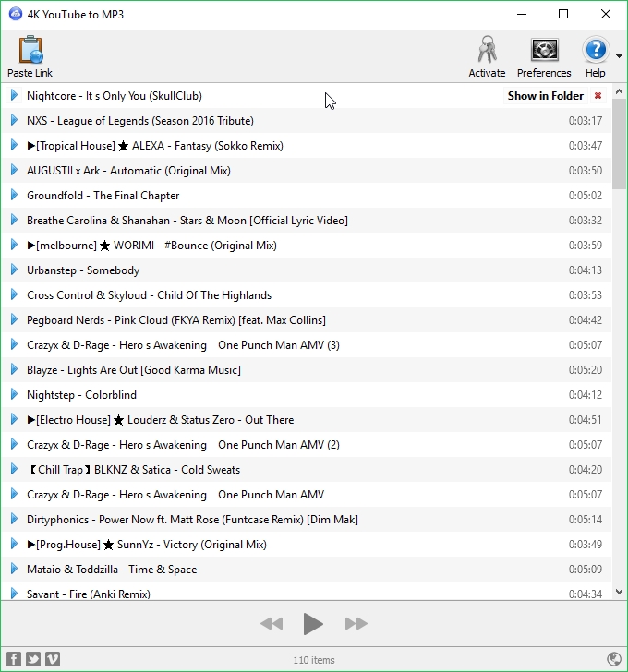Play Nightstep - Colorblind row icon
The height and width of the screenshot is (672, 628).
click(14, 394)
